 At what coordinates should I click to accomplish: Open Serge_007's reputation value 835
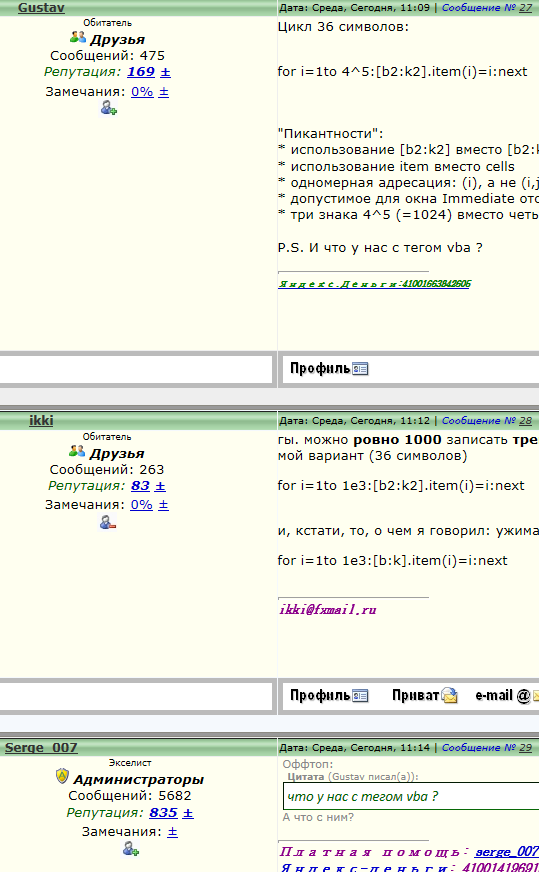[x=163, y=812]
